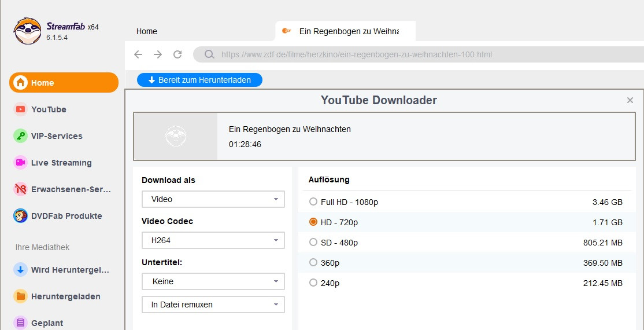Image resolution: width=644 pixels, height=330 pixels.
Task: Open the YouTube sidebar icon
Action: pyautogui.click(x=21, y=109)
